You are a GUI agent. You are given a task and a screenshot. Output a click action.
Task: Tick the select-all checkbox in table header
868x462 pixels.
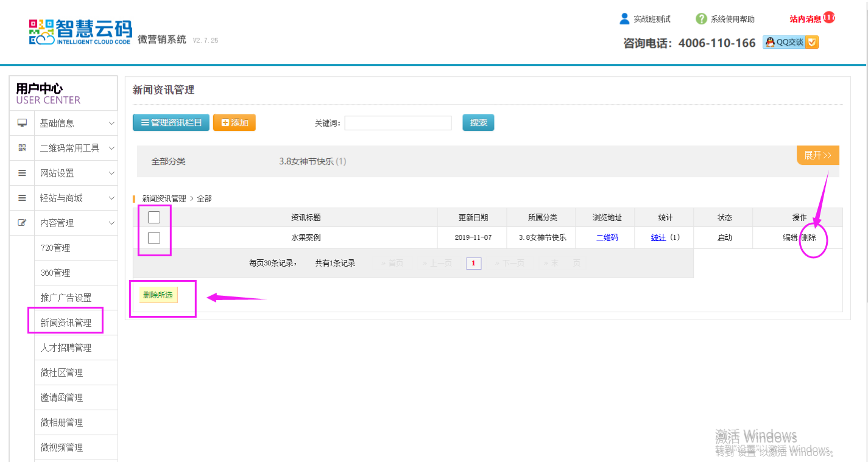click(154, 217)
